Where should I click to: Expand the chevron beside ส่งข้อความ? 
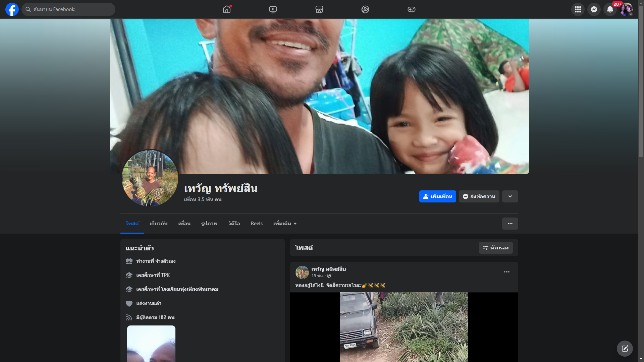510,196
